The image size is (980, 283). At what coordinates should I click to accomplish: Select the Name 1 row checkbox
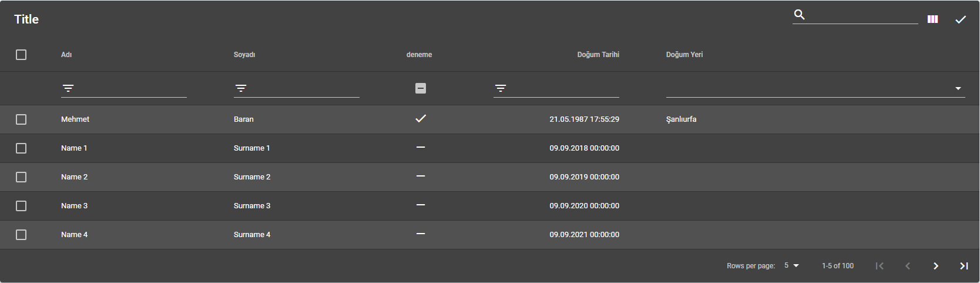tap(21, 148)
